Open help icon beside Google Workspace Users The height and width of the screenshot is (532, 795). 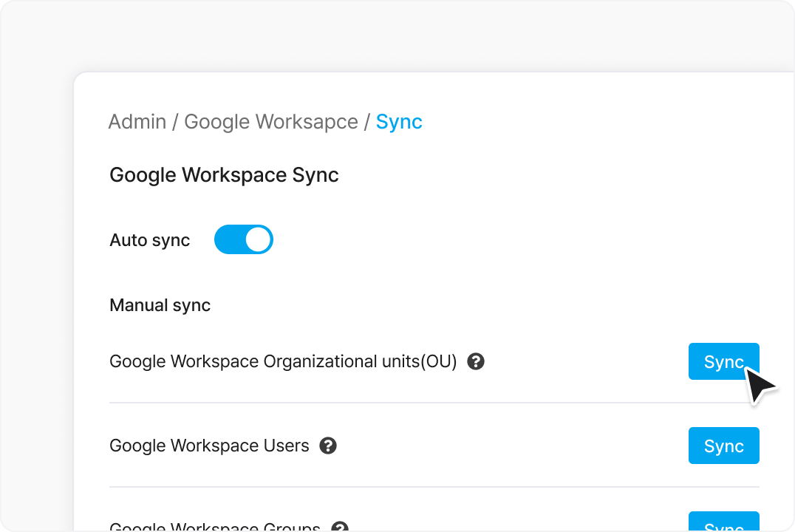point(328,446)
